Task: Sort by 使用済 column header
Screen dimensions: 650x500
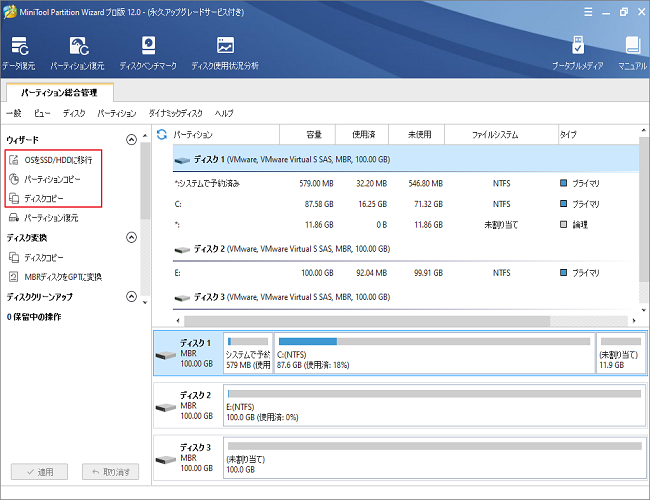Action: click(362, 134)
